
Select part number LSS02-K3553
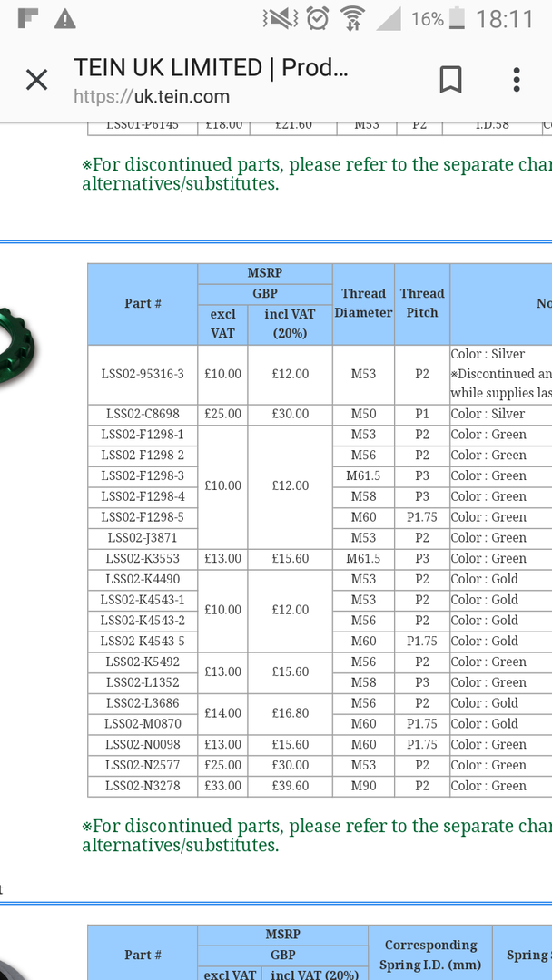coord(143,559)
